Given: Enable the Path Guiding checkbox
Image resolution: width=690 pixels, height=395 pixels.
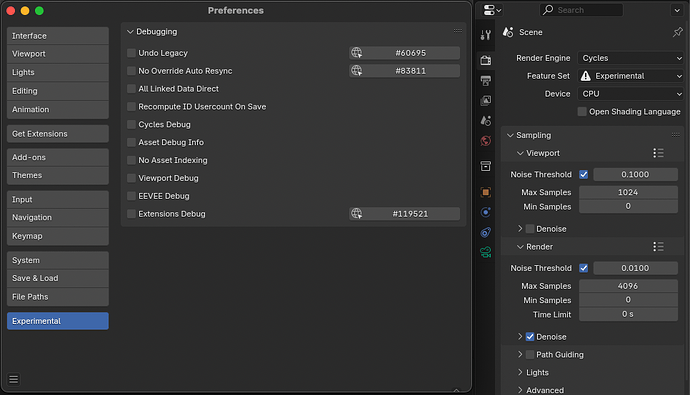Looking at the screenshot, I should (530, 355).
